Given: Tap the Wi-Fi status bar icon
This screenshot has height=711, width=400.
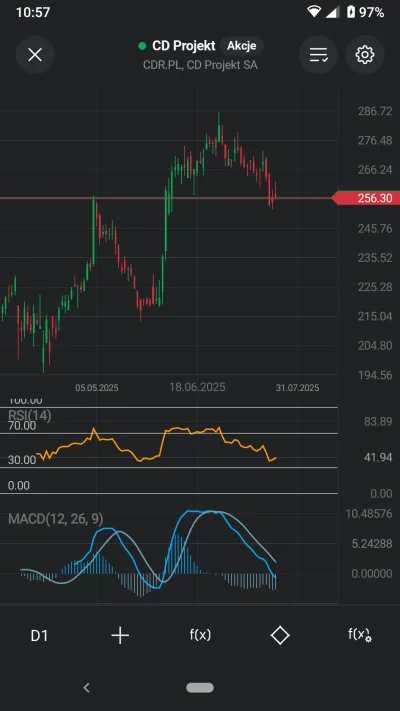Looking at the screenshot, I should [x=314, y=12].
